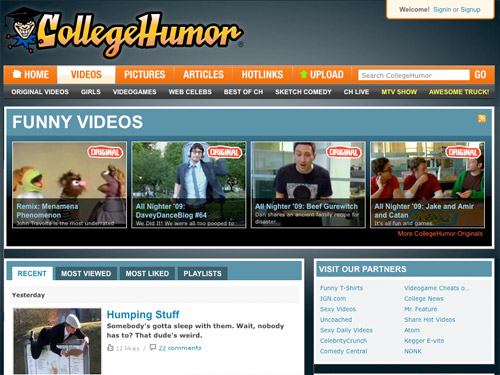
Task: Open the VIDEOS navigation tab
Action: click(x=86, y=75)
